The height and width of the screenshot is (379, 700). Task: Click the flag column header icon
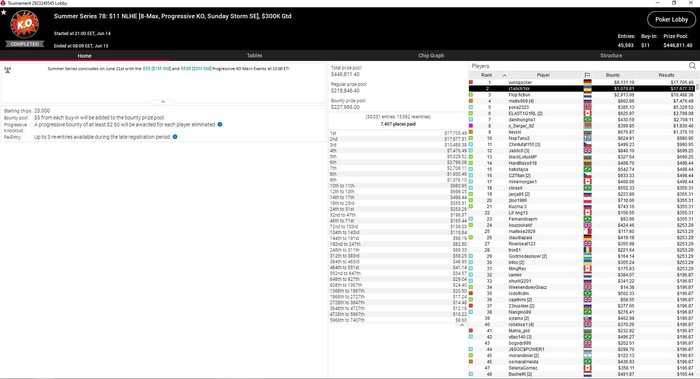tap(587, 75)
